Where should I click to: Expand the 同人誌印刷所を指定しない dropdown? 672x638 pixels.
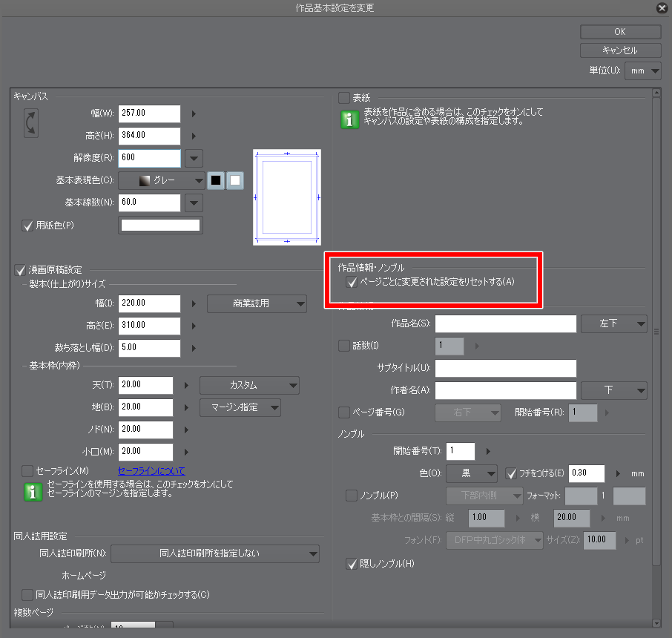tap(215, 553)
